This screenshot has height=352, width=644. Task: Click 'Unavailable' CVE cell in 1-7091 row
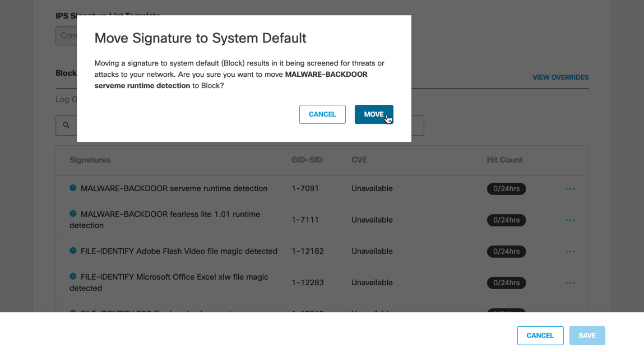(372, 188)
